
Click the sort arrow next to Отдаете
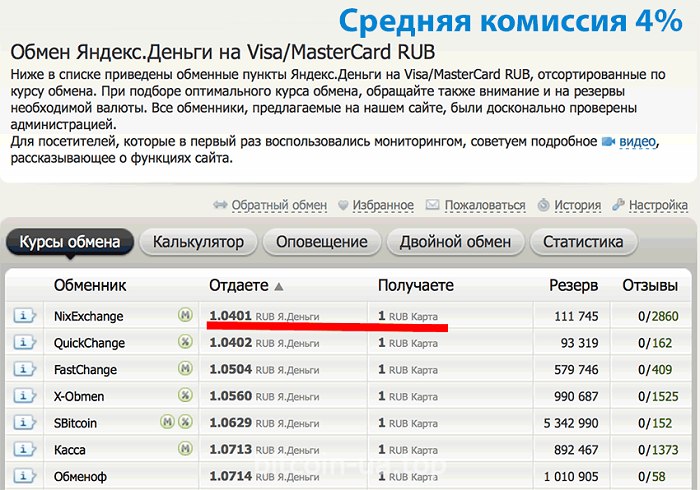pos(279,287)
